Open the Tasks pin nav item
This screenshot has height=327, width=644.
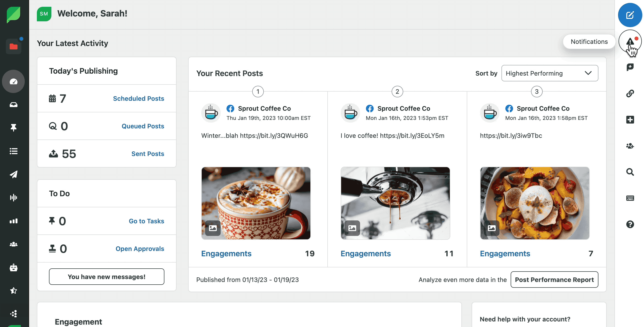tap(14, 128)
